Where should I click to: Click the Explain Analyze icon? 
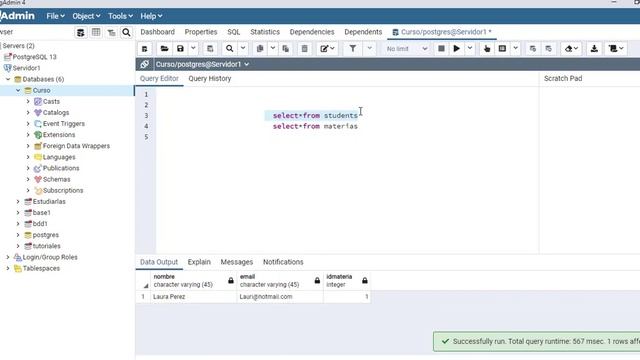click(502, 49)
